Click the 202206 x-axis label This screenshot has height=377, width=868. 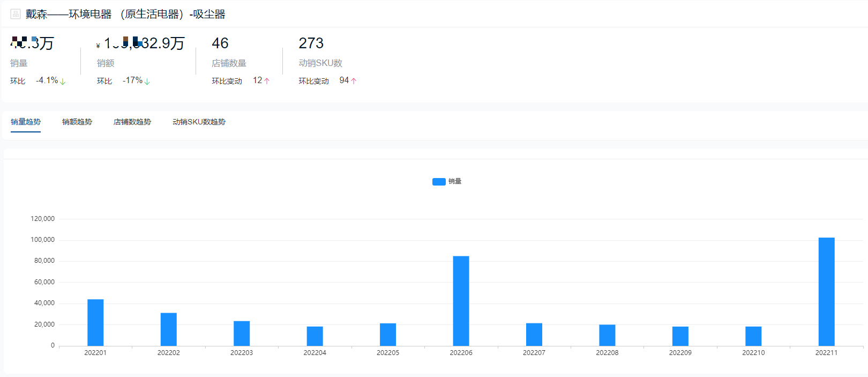point(461,353)
